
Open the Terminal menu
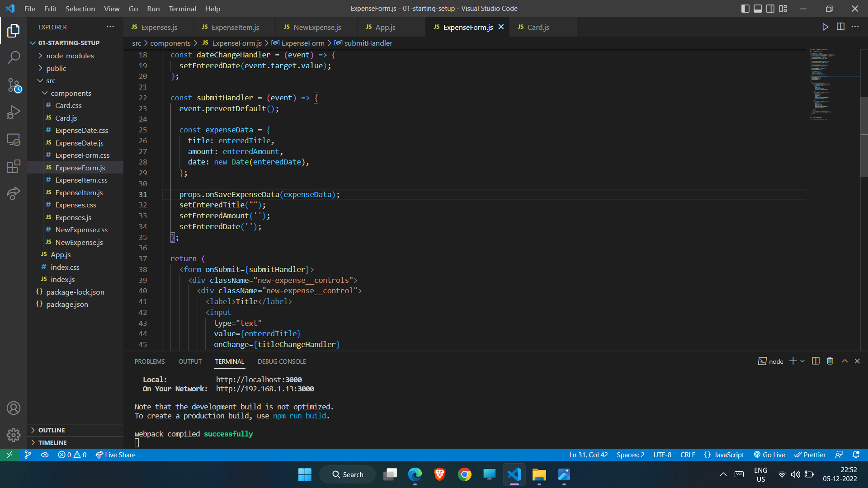coord(182,9)
